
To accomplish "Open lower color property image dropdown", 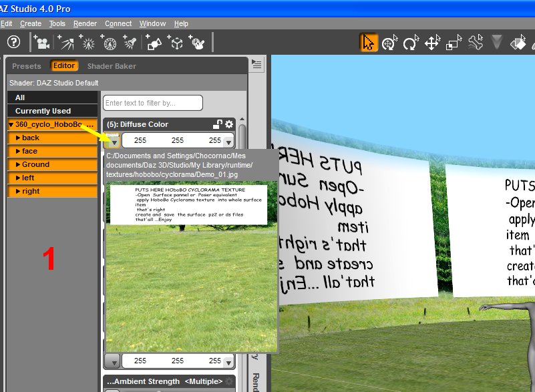I will point(112,361).
